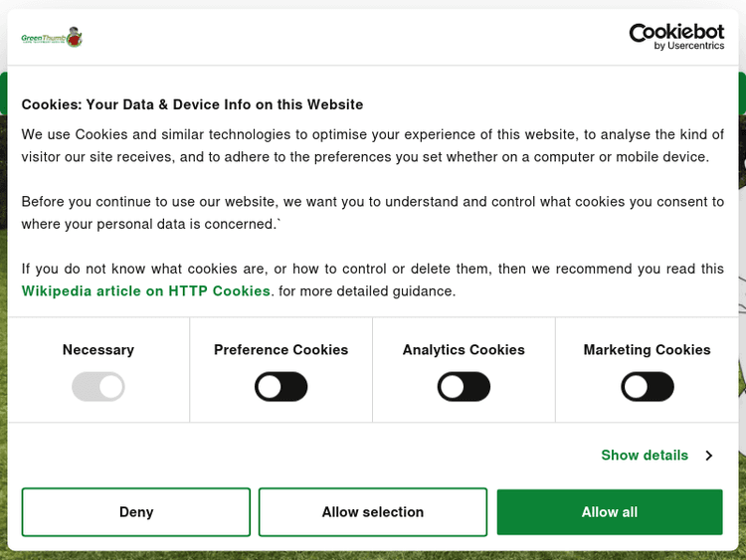Click the Marketing Cookies label
Screen dimensions: 746x560
coord(647,350)
